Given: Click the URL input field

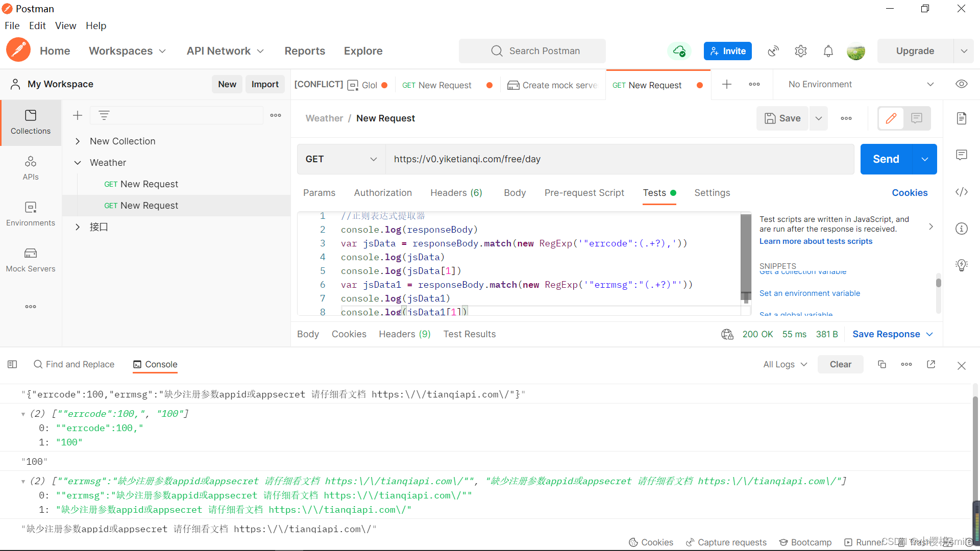Looking at the screenshot, I should tap(619, 159).
